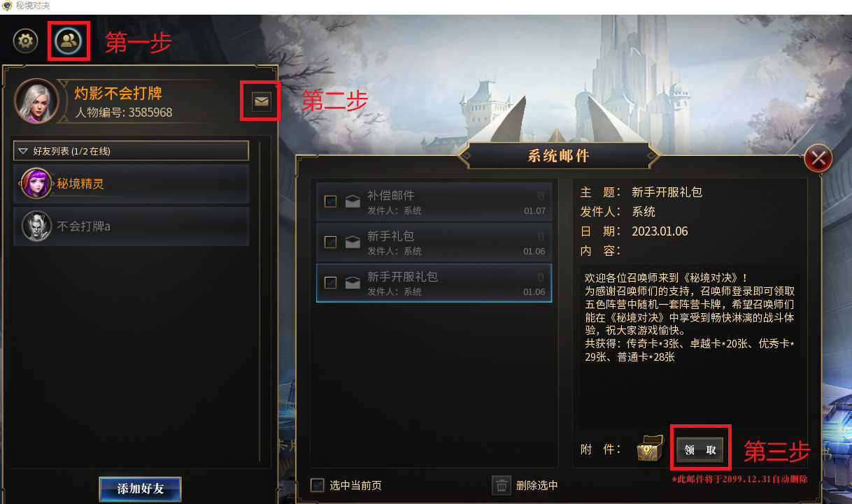
Task: Click the 添加好友 button
Action: click(x=140, y=489)
